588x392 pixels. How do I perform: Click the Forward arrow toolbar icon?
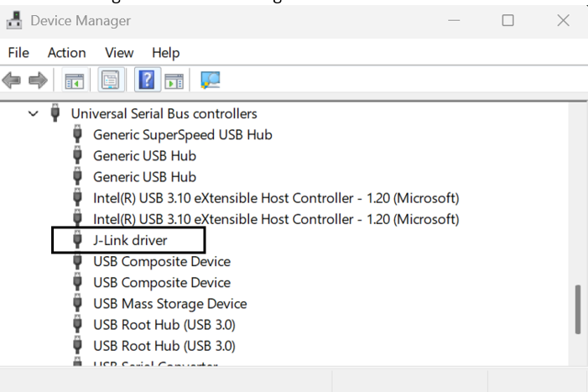click(36, 81)
